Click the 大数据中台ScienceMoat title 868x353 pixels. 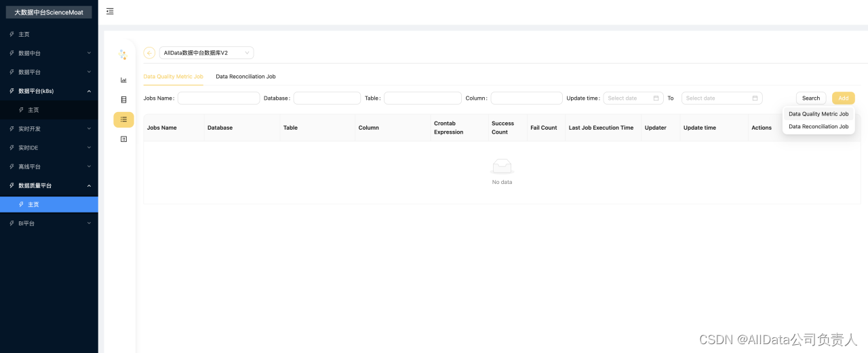coord(49,12)
